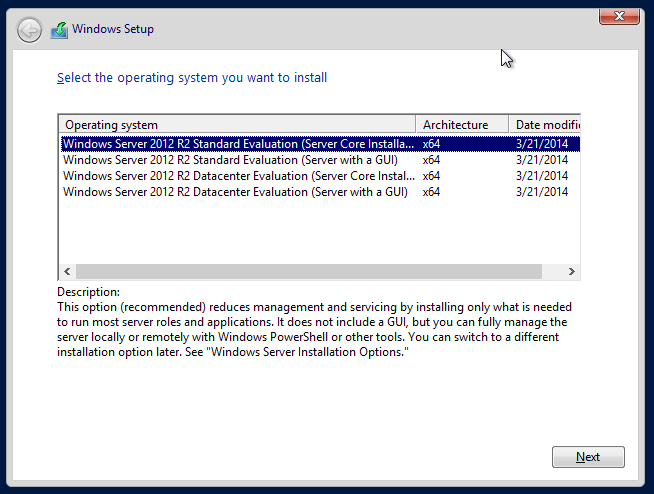The width and height of the screenshot is (654, 494).
Task: Click the horizontal scrollbar thumb
Action: tap(308, 271)
